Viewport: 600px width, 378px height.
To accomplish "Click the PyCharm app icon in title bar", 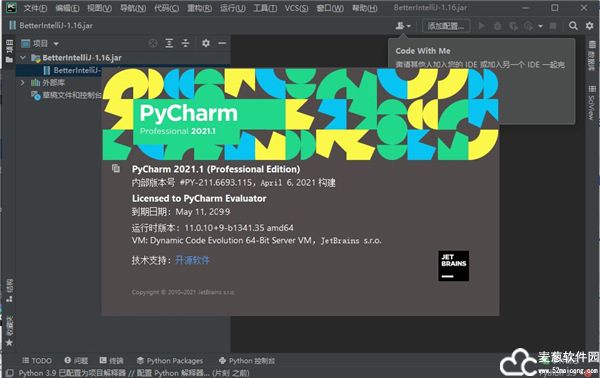I will [11, 8].
